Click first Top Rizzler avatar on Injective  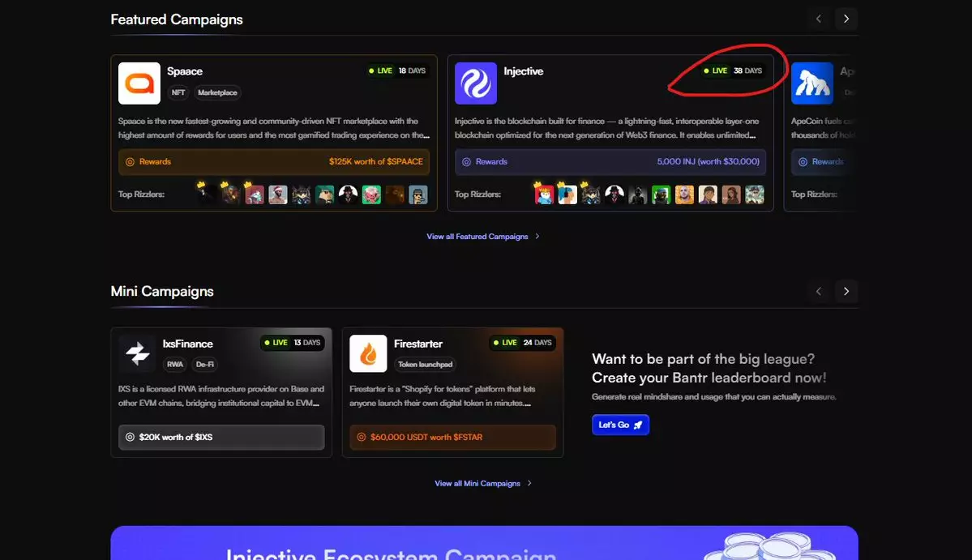[x=544, y=195]
